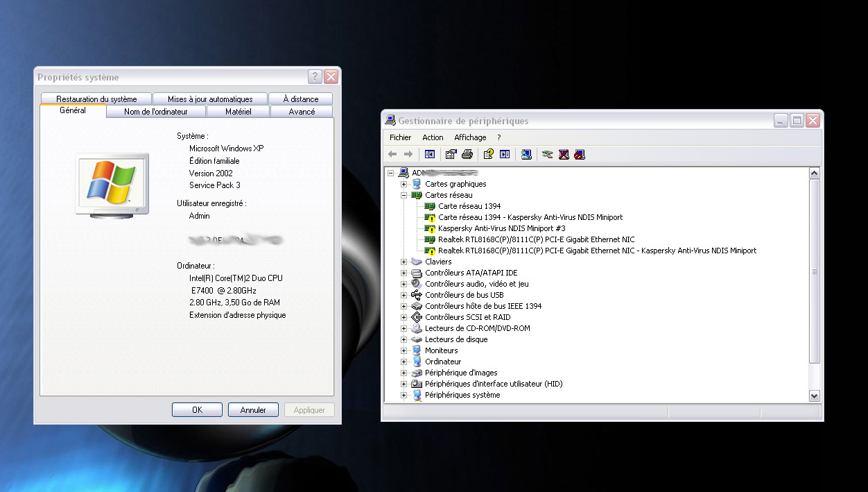Switch to the Matériel tab
The height and width of the screenshot is (492, 868).
click(238, 111)
